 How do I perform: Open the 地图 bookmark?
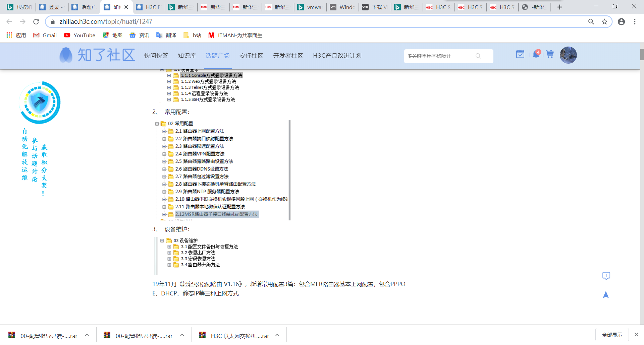pyautogui.click(x=113, y=35)
